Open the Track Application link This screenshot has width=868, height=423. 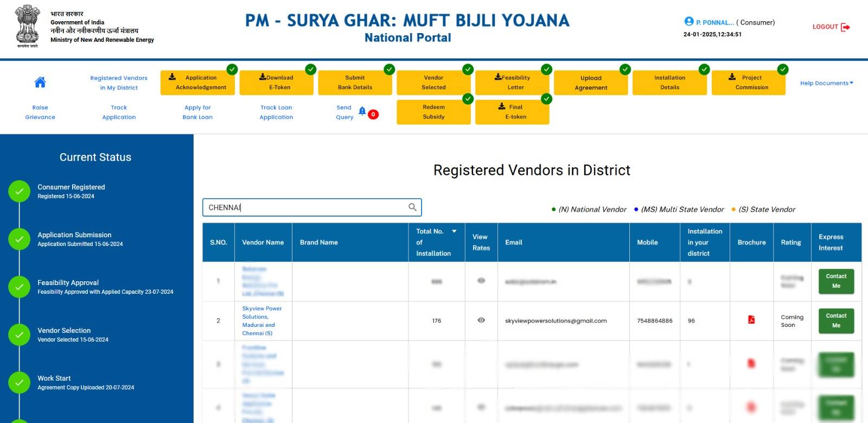[119, 112]
